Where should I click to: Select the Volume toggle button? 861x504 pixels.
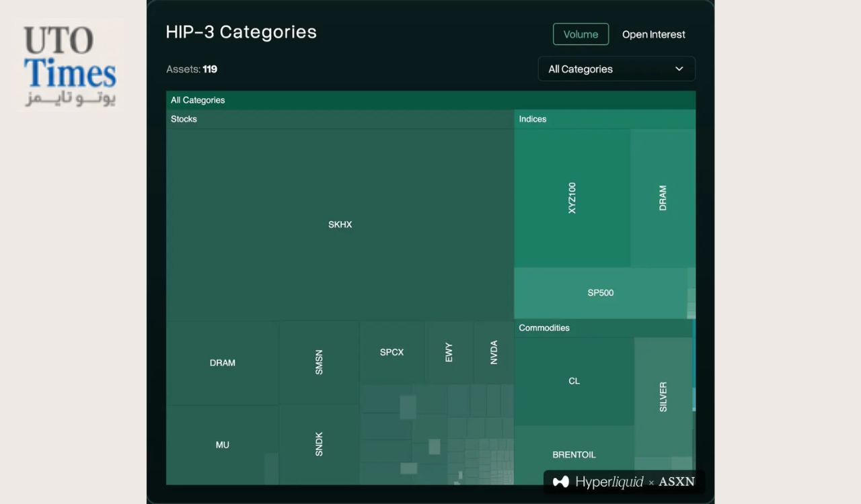581,34
